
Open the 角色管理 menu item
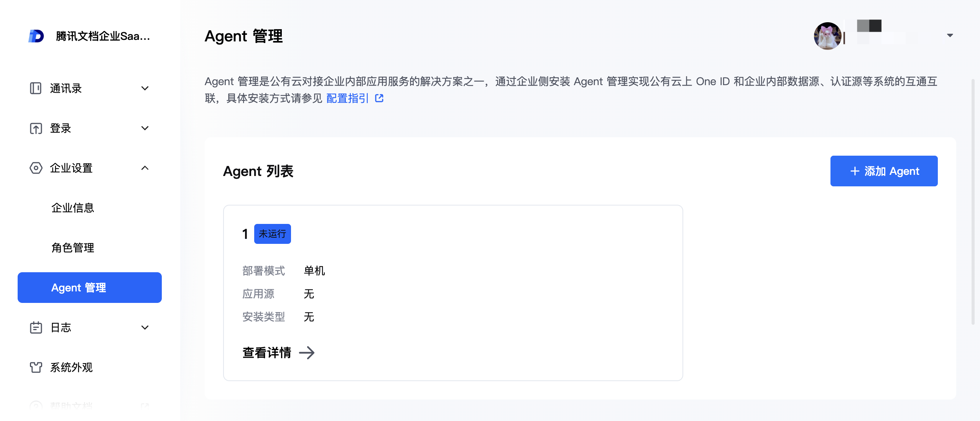73,248
